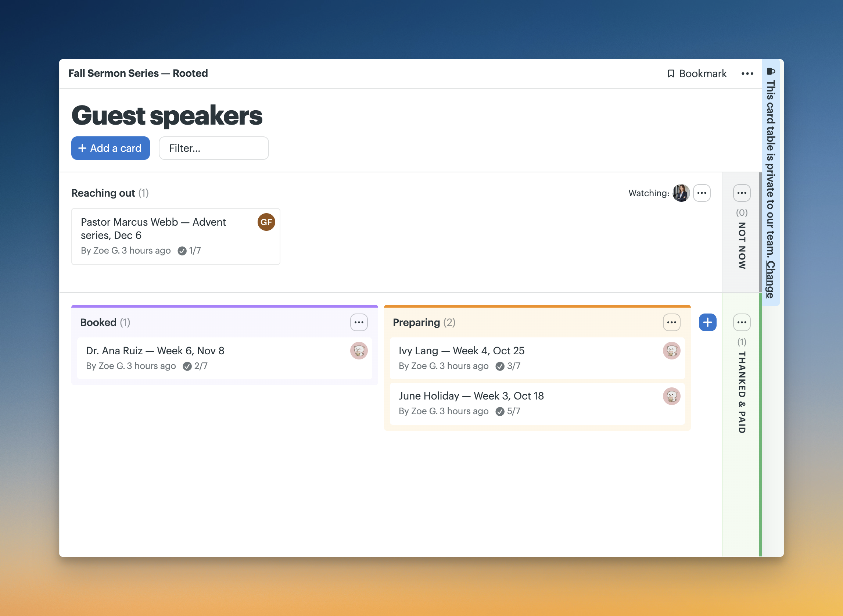Click the green edge strip of Thanked & Paid
Screen dimensions: 843x616
pos(760,425)
